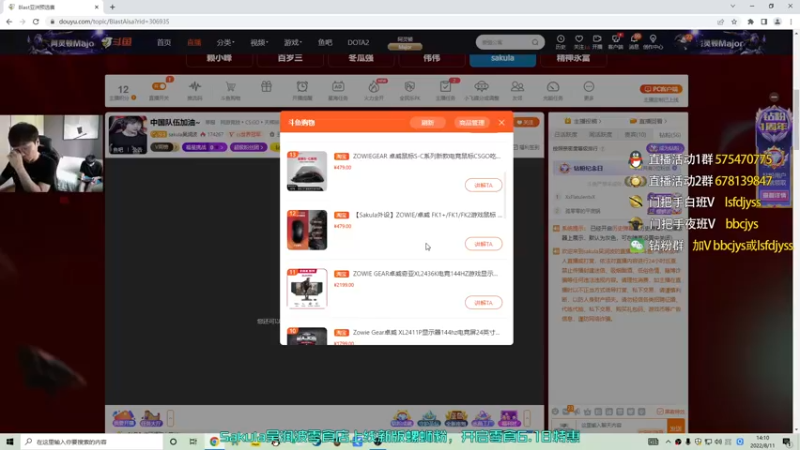The image size is (800, 450).
Task: Open the 消息 notifications bell icon
Action: pyautogui.click(x=634, y=41)
